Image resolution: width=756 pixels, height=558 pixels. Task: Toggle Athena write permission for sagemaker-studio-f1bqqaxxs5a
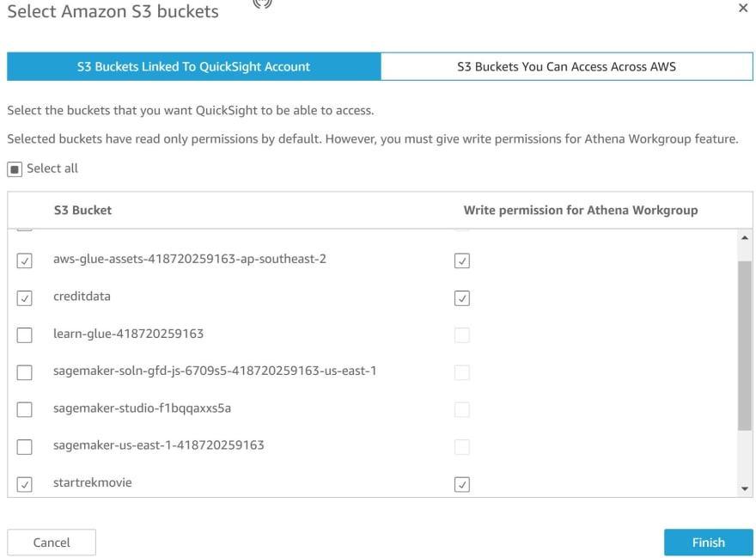(x=462, y=409)
